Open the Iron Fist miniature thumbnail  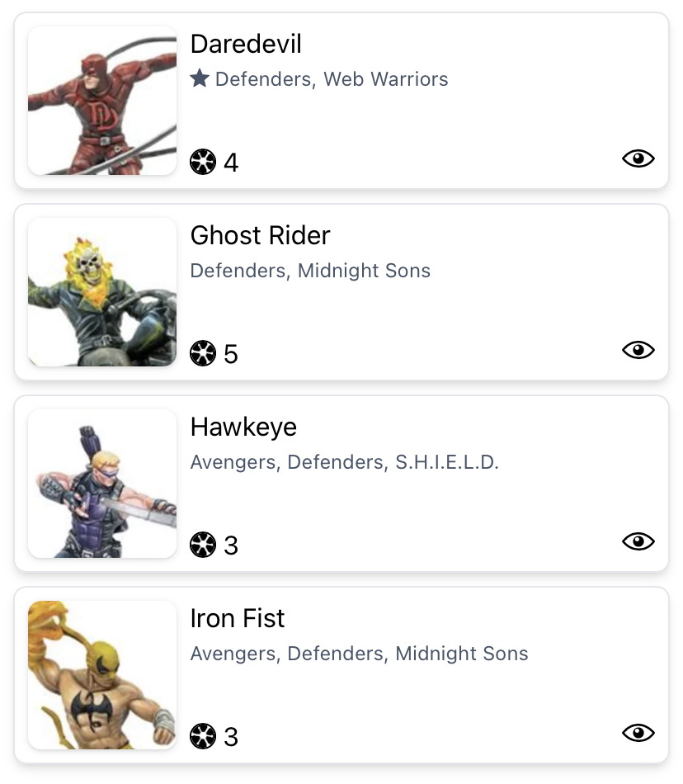[102, 675]
